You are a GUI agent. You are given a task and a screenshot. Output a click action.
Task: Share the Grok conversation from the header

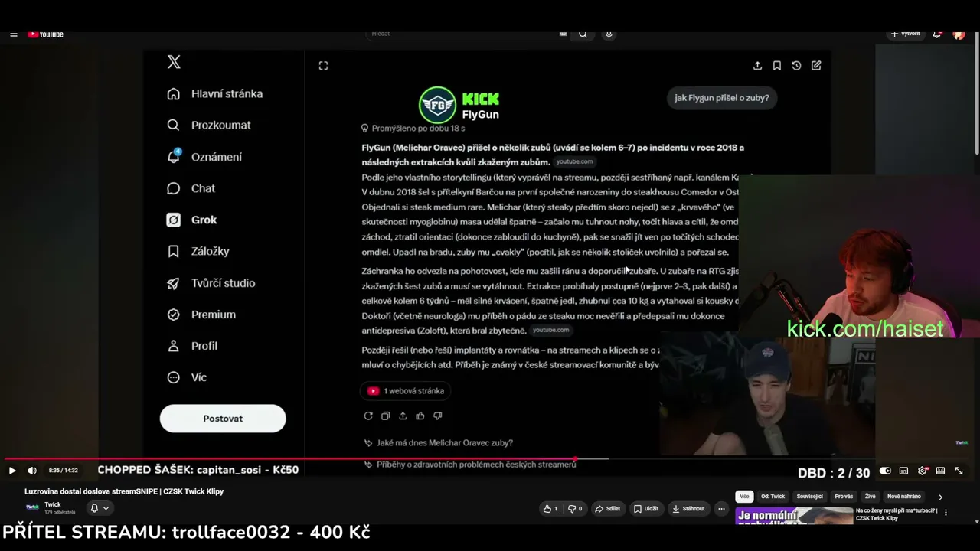pyautogui.click(x=757, y=66)
